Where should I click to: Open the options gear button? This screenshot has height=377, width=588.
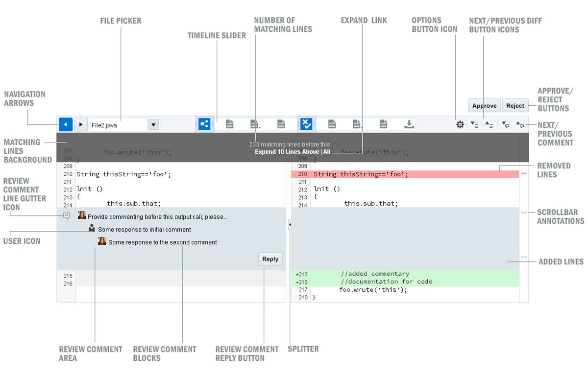[460, 124]
